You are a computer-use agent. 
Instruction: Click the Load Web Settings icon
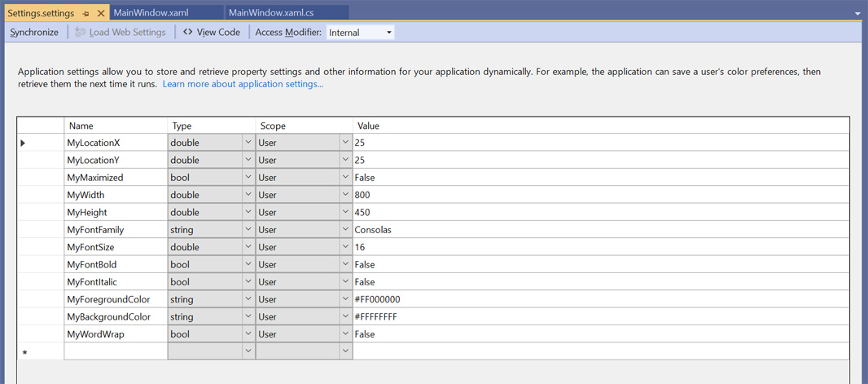[80, 33]
